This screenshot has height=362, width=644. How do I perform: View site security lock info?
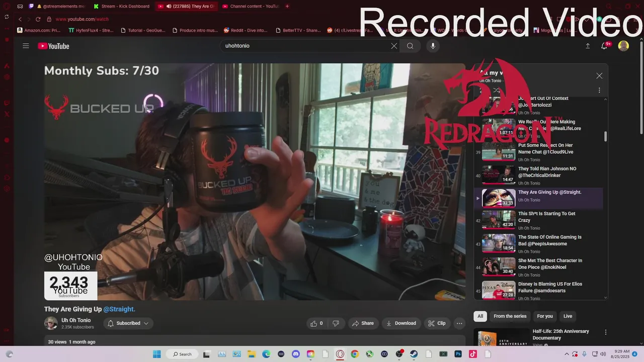click(x=49, y=19)
